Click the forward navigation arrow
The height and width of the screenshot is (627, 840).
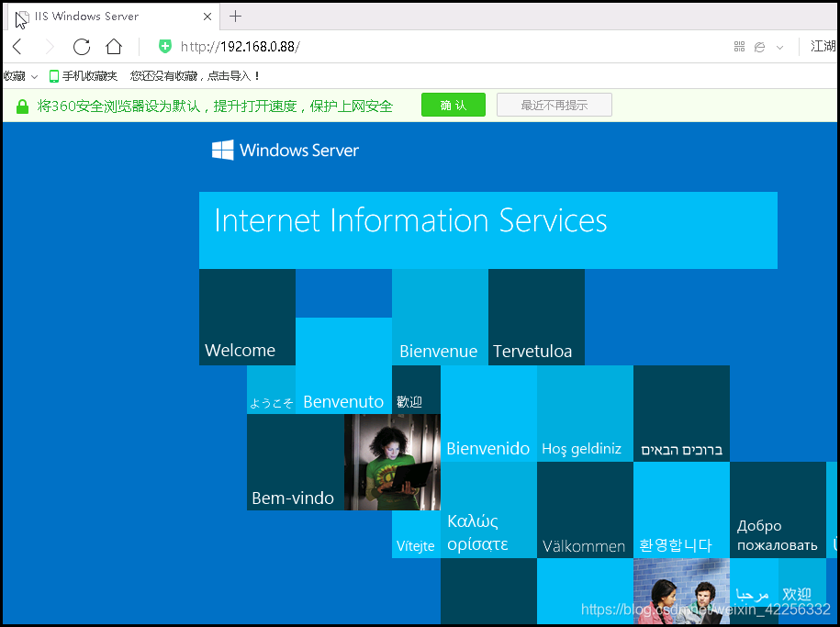point(50,47)
